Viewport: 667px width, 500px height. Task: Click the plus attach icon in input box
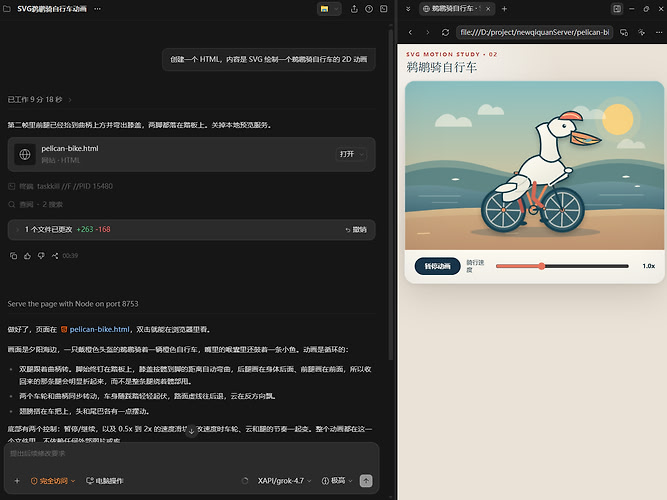(17, 481)
